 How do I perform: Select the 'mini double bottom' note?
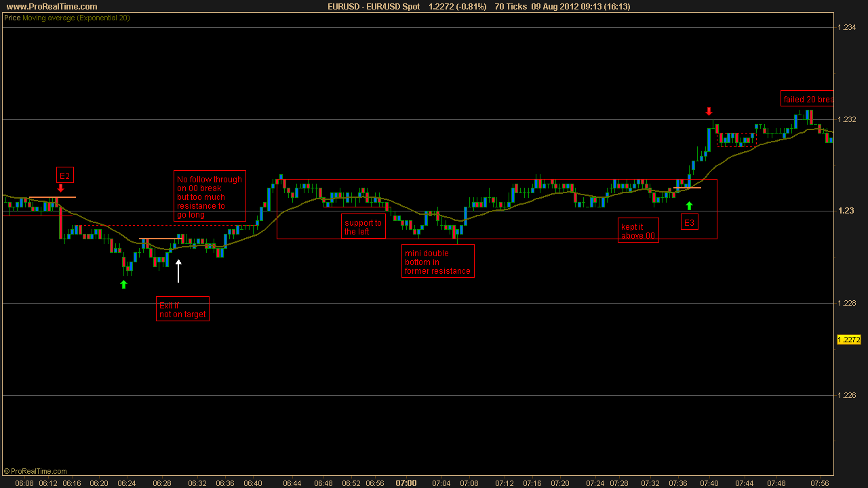(438, 262)
